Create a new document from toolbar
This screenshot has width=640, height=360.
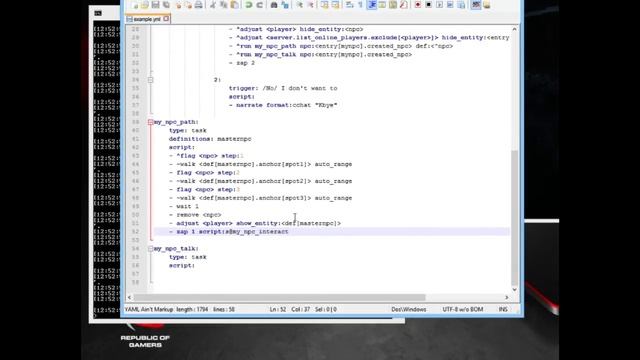coord(134,5)
